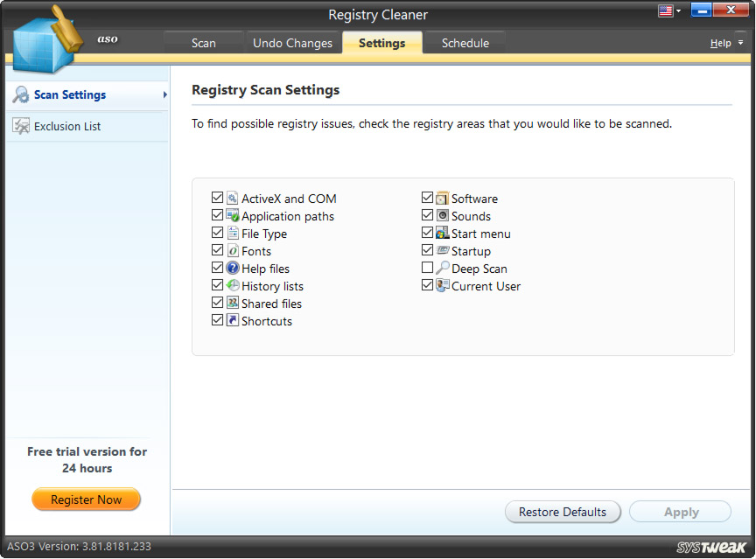The width and height of the screenshot is (756, 559).
Task: Expand the Help dropdown menu
Action: [x=724, y=42]
